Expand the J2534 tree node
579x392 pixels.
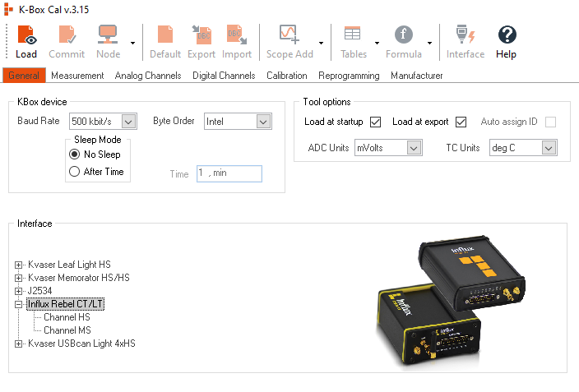click(18, 291)
